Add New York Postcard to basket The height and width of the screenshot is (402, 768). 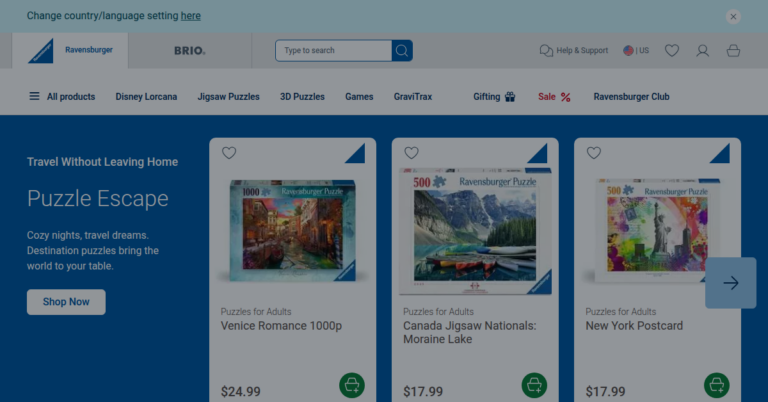coord(717,385)
